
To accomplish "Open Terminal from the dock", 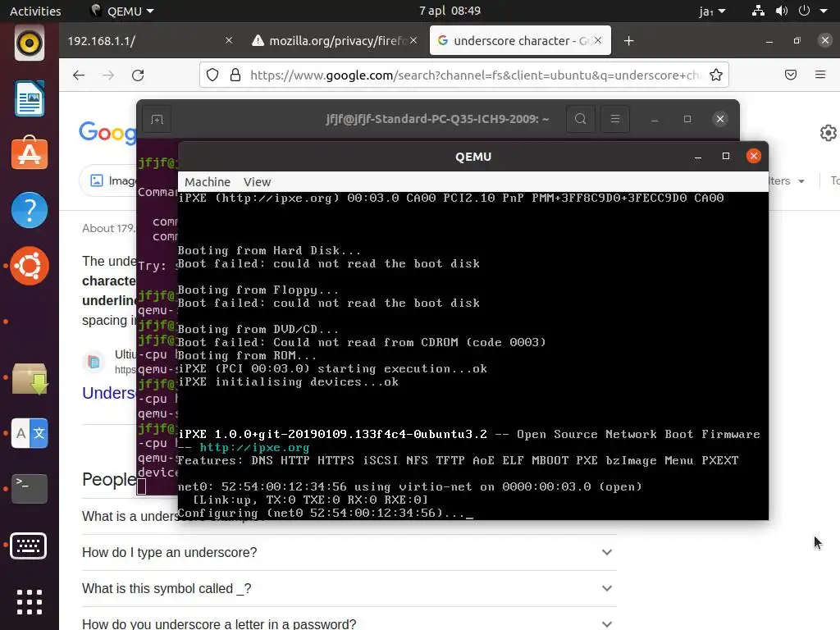I will [29, 488].
